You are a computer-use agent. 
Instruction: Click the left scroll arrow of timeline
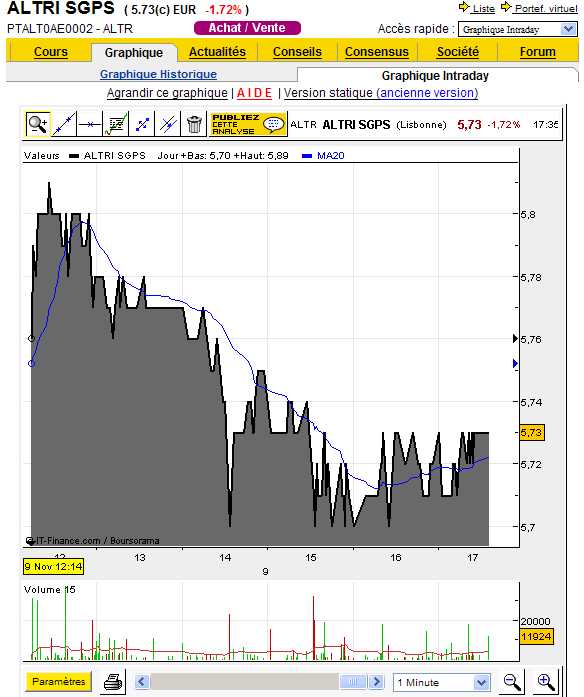(x=142, y=681)
